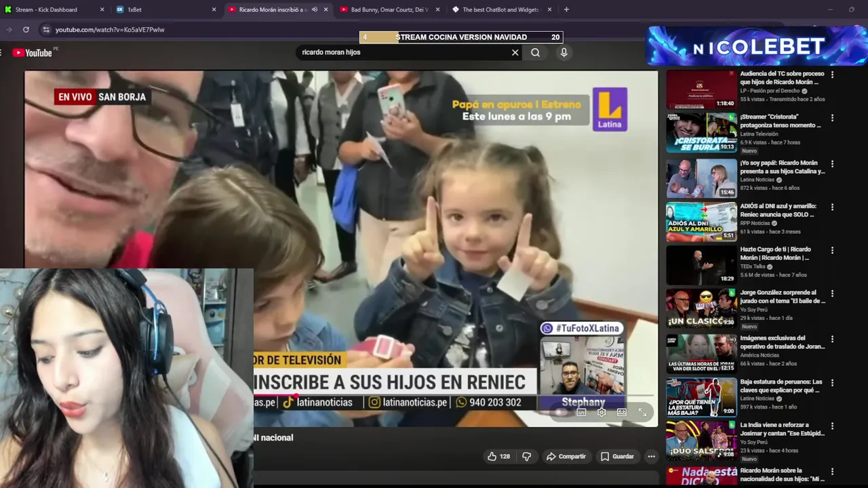Image resolution: width=868 pixels, height=488 pixels.
Task: Start voice search with the microphone
Action: point(564,52)
